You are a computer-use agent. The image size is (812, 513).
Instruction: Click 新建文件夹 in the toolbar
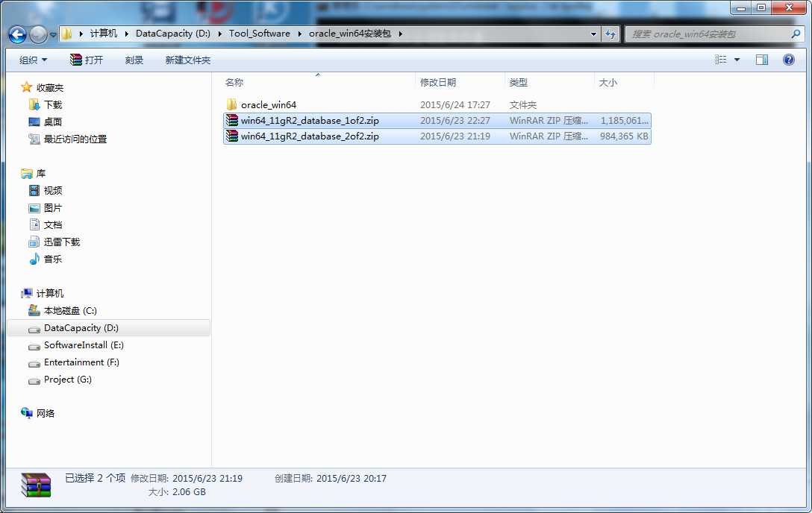tap(188, 60)
